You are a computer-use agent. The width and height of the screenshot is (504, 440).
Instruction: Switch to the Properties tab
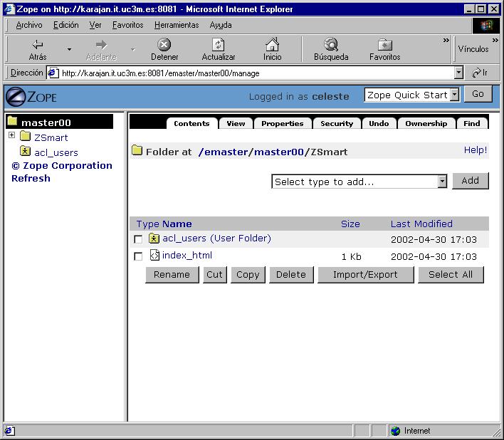282,123
